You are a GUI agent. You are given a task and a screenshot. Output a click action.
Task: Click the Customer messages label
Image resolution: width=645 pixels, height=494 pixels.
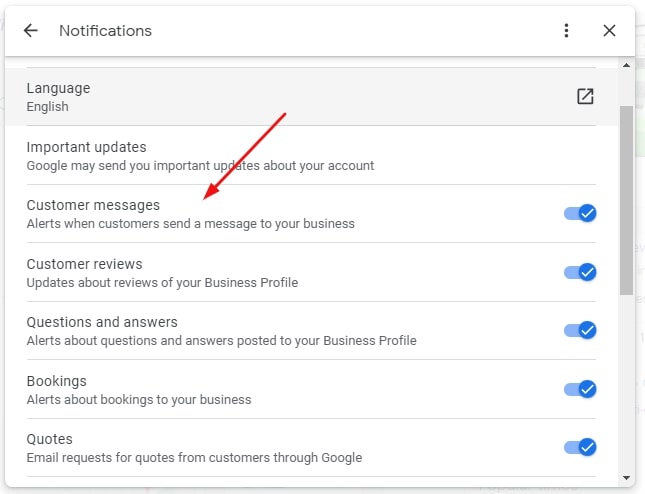point(93,205)
